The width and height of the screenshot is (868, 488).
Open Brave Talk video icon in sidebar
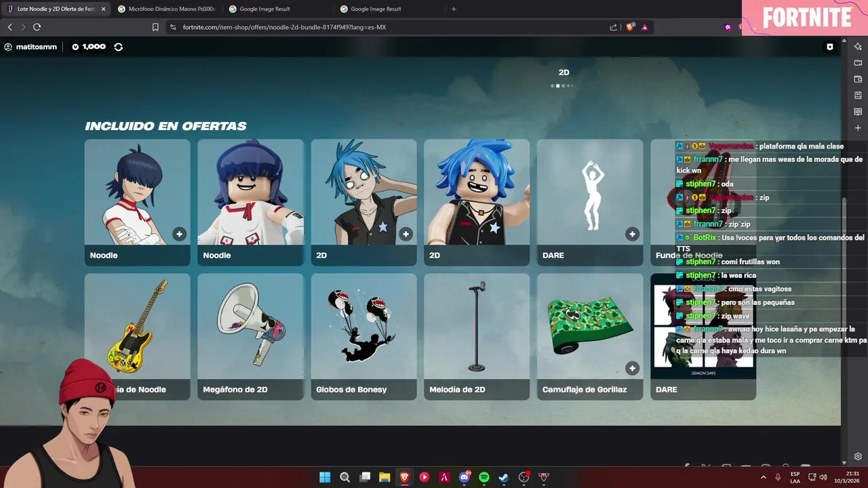858,63
